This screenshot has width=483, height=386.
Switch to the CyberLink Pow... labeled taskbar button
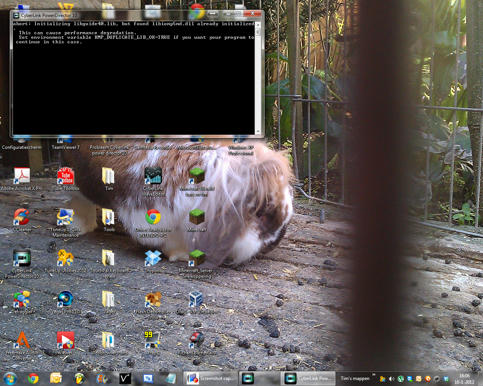tap(309, 379)
